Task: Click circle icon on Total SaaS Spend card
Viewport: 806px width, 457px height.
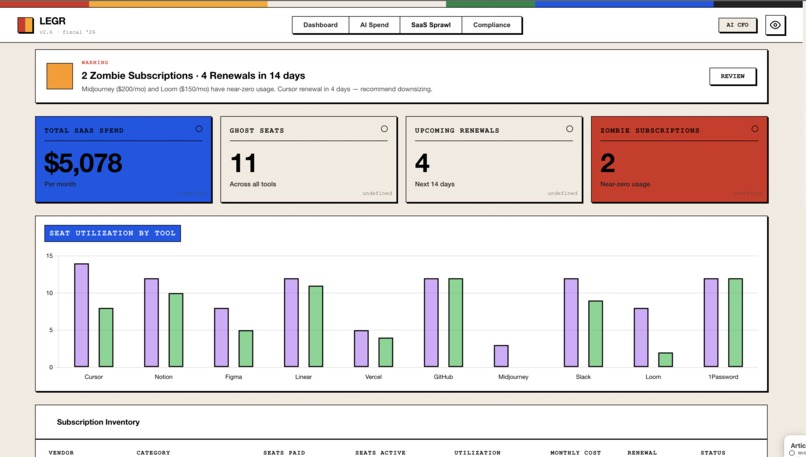Action: point(199,129)
